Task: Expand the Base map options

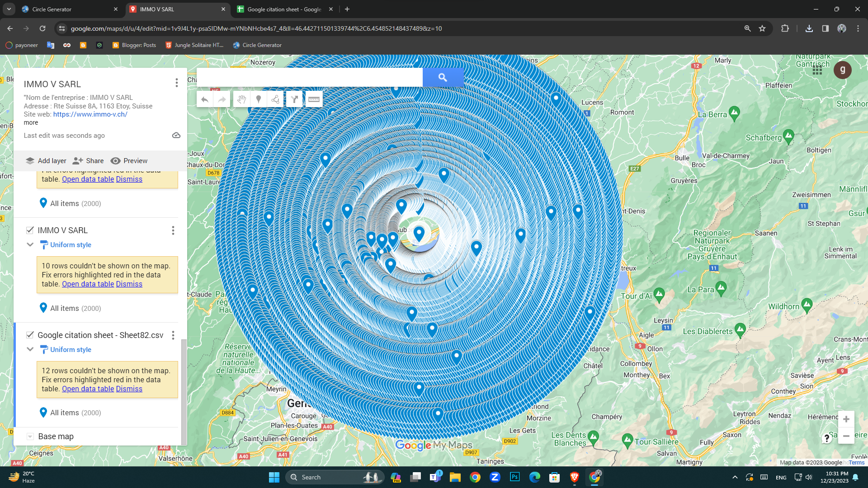Action: tap(30, 436)
